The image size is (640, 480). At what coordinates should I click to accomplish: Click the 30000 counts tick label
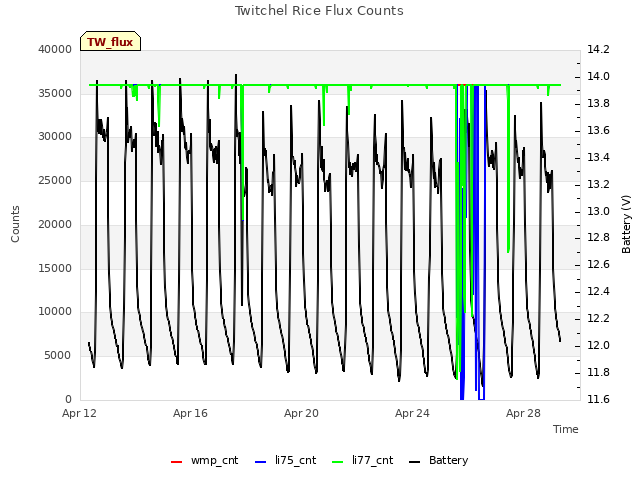point(55,136)
